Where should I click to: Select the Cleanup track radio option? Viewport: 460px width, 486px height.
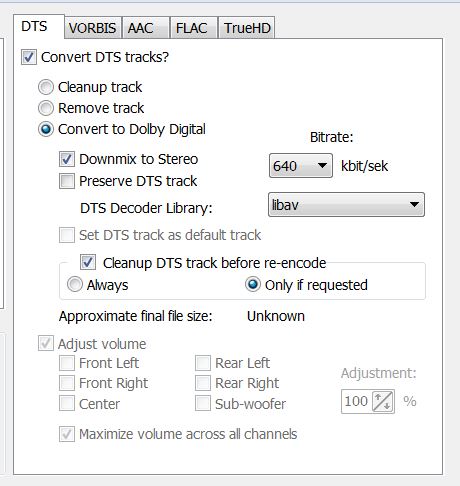[46, 87]
